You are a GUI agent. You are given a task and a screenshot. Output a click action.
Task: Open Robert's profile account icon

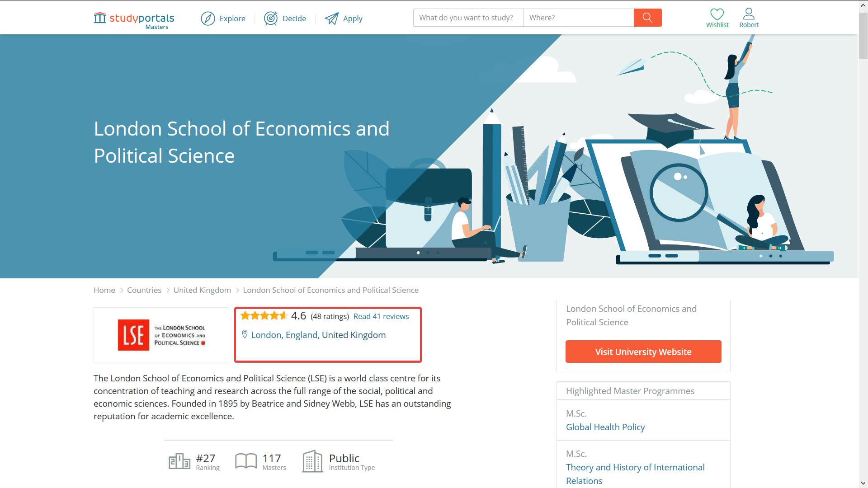(749, 14)
